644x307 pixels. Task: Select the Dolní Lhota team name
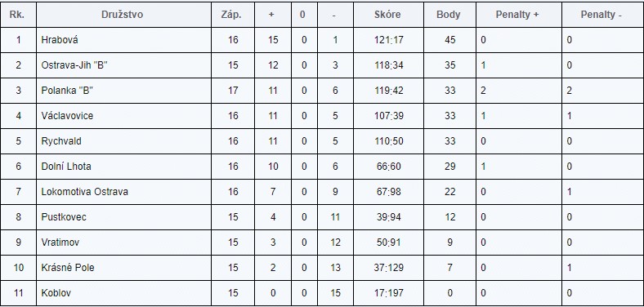66,167
